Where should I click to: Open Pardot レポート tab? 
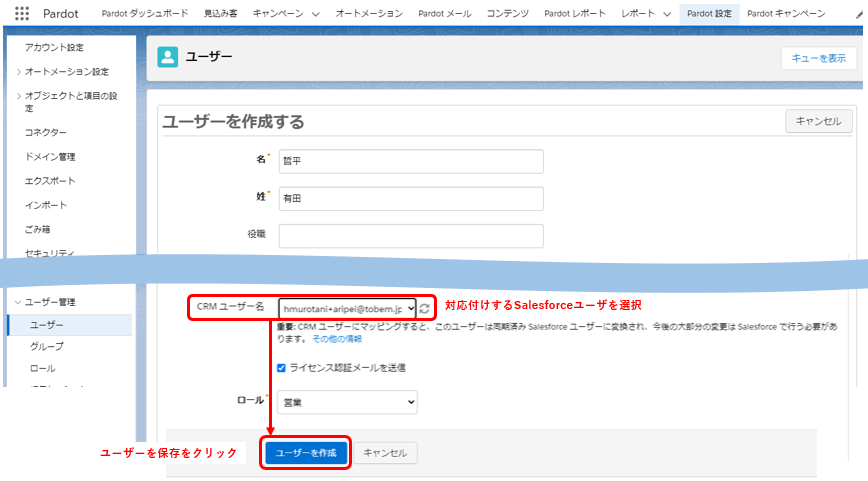tap(575, 13)
